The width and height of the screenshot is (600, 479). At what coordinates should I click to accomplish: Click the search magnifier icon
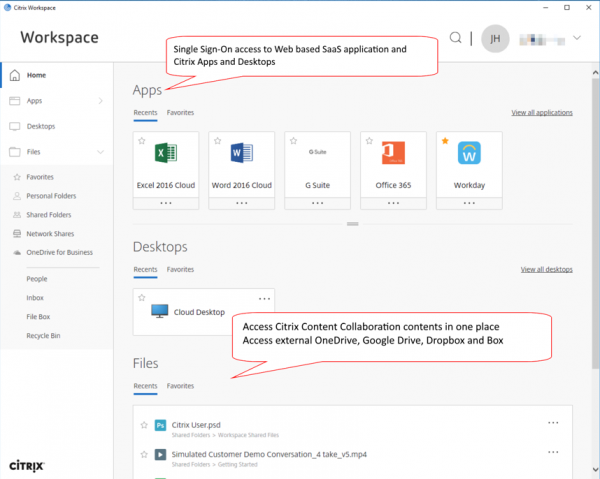tap(456, 38)
